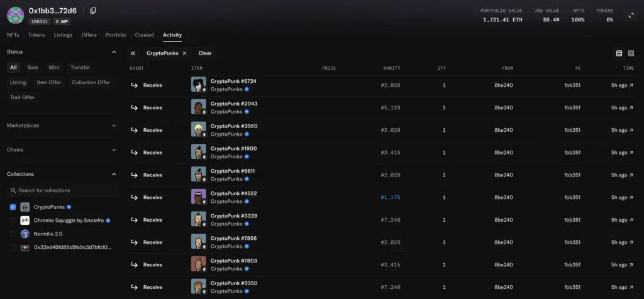Click the Receive arrow icon for CryptoPunk #3339
The image size is (644, 299).
click(134, 220)
